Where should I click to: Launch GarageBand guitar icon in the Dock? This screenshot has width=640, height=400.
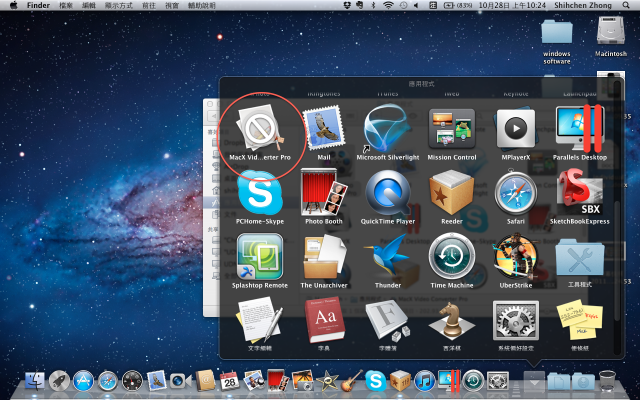[351, 380]
